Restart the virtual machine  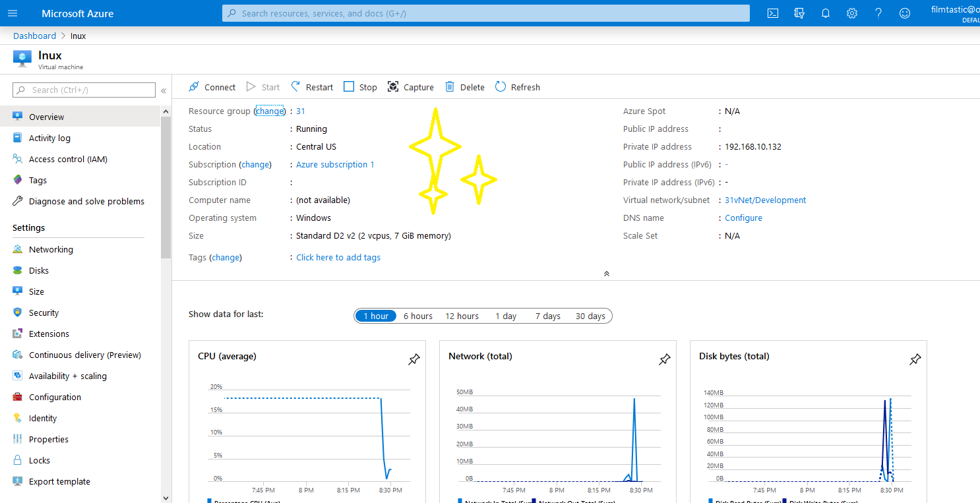click(x=313, y=87)
